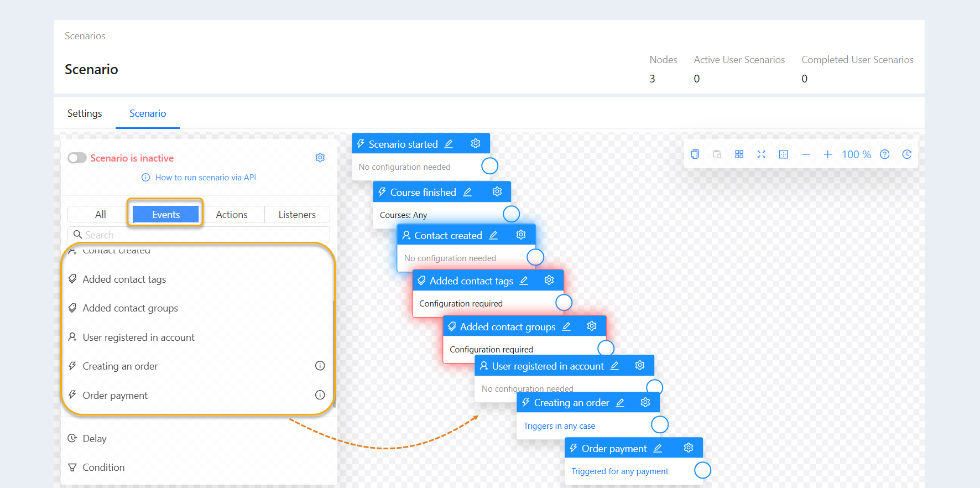Open User registered in account node gear
The width and height of the screenshot is (980, 488).
click(x=640, y=365)
